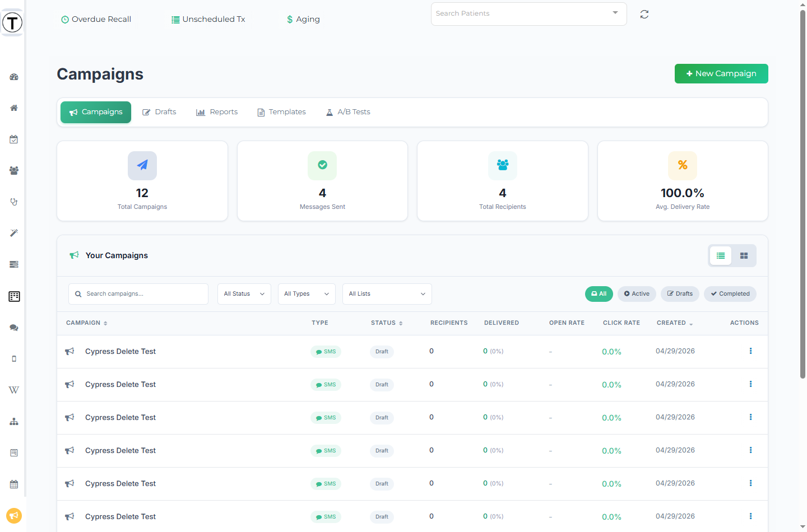
Task: Open the Aging link
Action: pyautogui.click(x=303, y=19)
